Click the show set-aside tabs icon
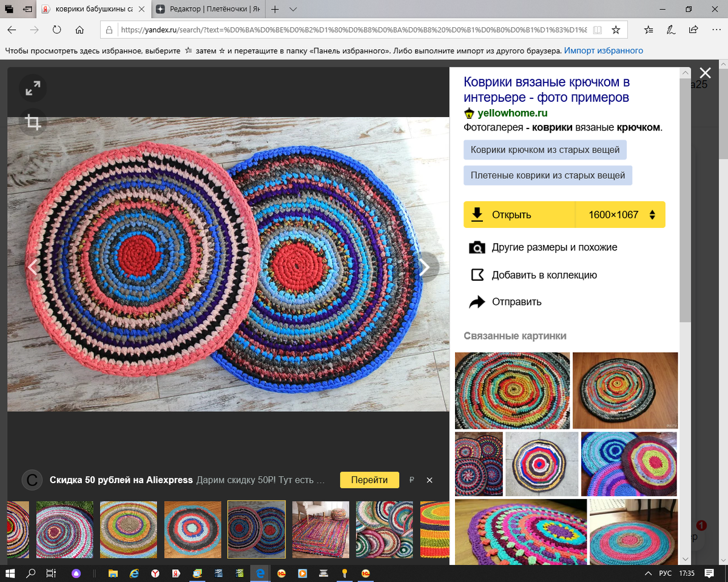 click(10, 10)
